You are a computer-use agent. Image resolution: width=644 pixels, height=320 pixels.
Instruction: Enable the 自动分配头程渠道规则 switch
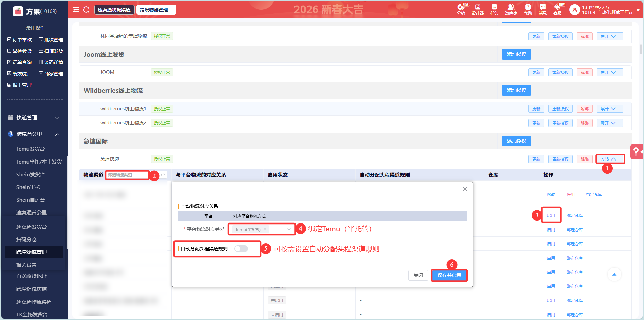pos(241,249)
